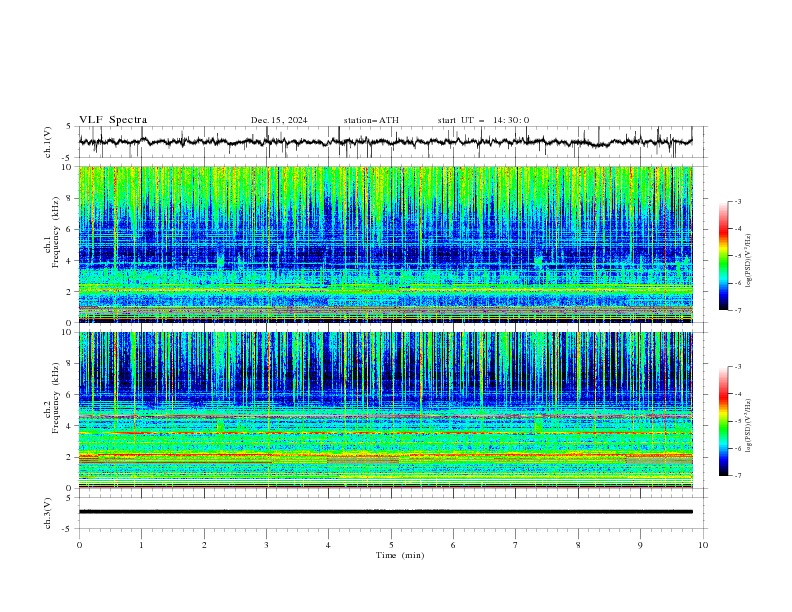Viewport: 792px width, 612px height.
Task: Click the "ch.3(V)" axis label
Action: 48,513
